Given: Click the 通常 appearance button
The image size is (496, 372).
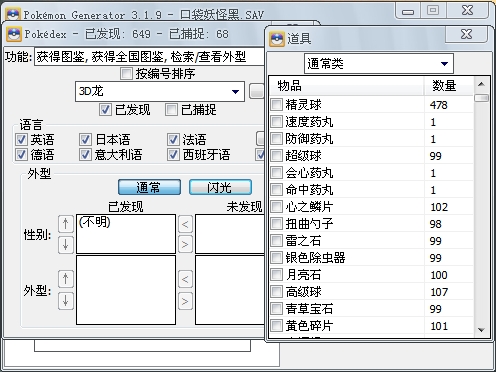Looking at the screenshot, I should pyautogui.click(x=149, y=187).
